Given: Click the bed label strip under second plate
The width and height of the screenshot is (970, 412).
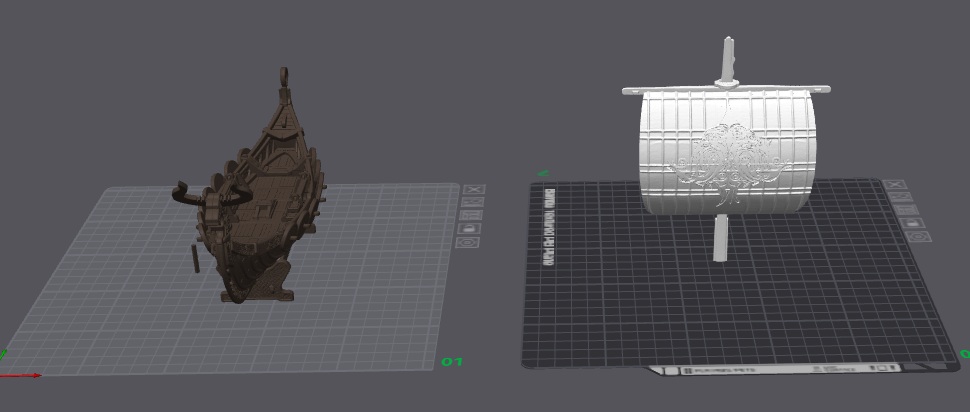Looking at the screenshot, I should 779,369.
